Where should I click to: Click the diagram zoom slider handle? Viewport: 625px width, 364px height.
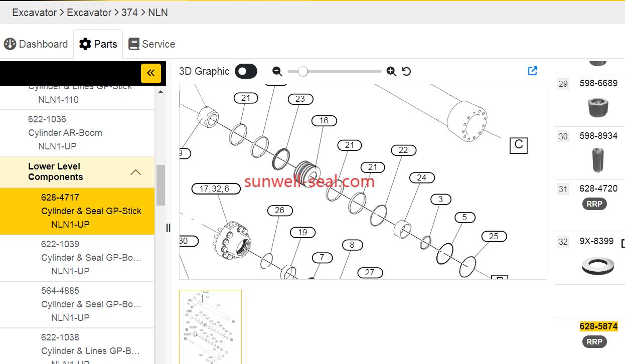tap(302, 72)
